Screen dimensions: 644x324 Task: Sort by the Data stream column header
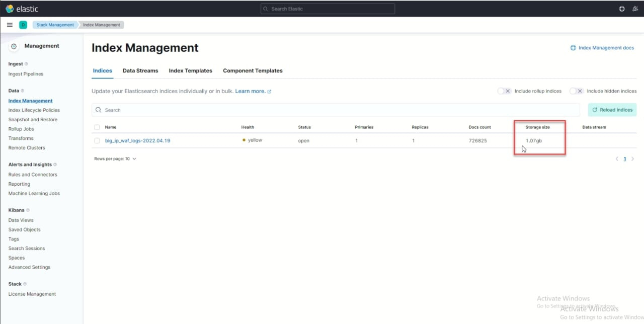594,127
